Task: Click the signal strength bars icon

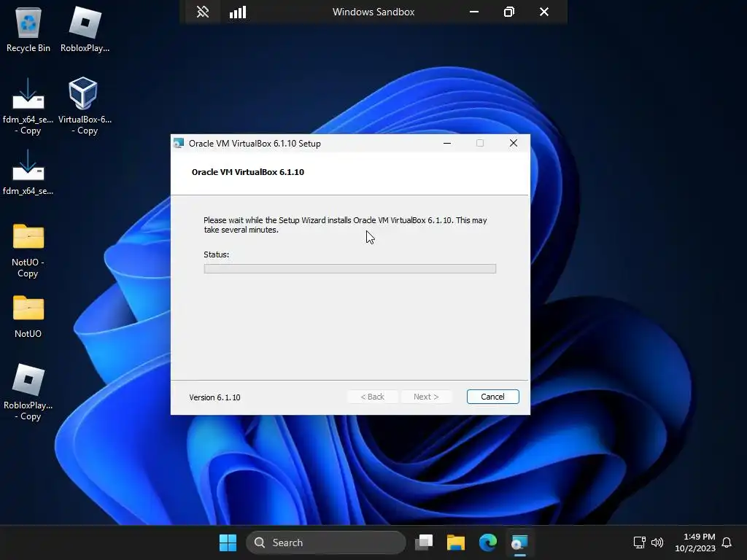Action: (x=238, y=12)
